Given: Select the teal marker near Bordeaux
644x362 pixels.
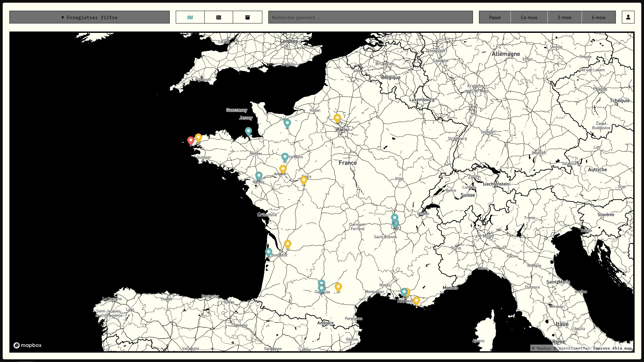Looking at the screenshot, I should pos(268,252).
